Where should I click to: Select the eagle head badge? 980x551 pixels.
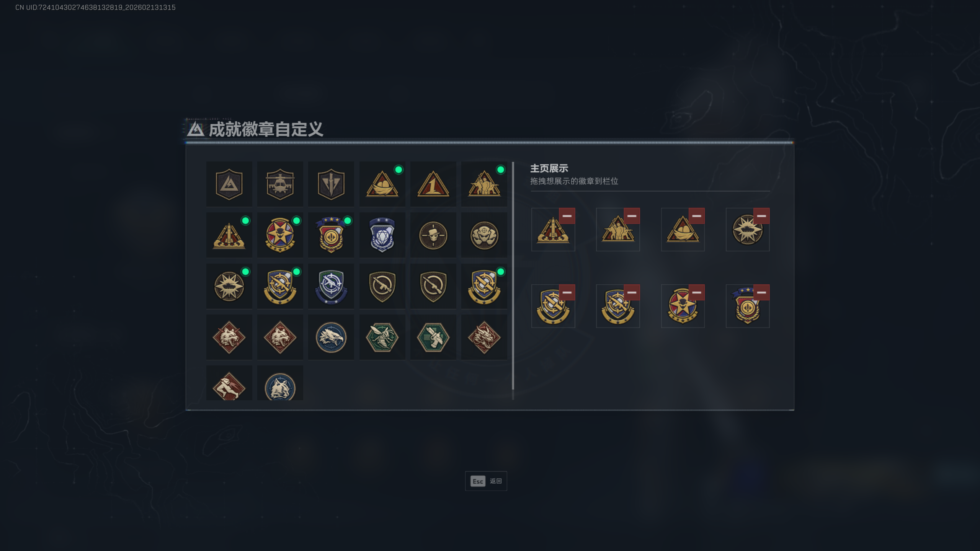pyautogui.click(x=331, y=337)
